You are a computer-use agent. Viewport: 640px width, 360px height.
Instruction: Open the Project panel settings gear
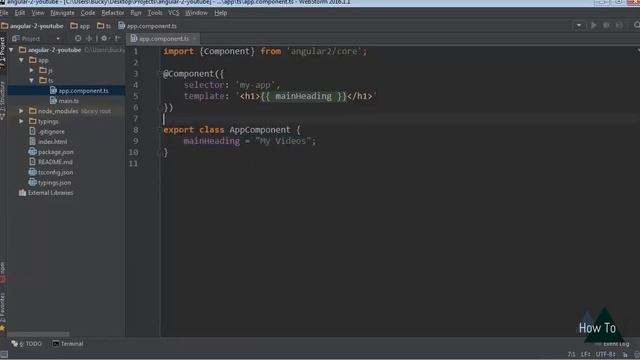point(104,38)
